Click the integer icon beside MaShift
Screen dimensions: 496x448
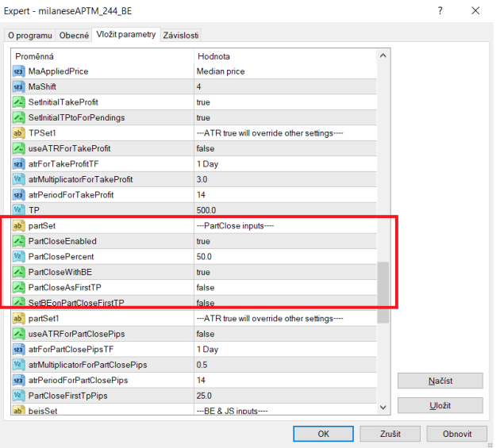18,86
